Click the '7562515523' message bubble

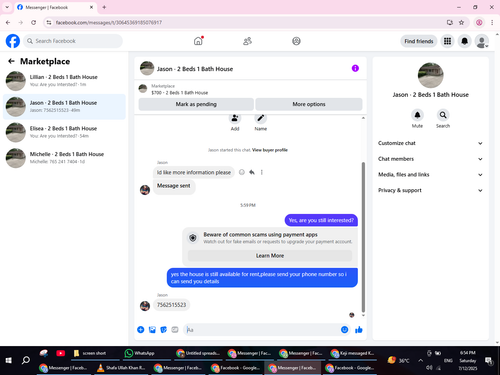[171, 305]
